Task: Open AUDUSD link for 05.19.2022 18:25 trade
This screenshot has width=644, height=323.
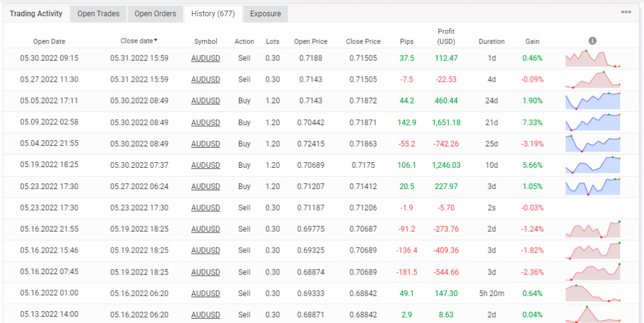Action: click(x=206, y=165)
